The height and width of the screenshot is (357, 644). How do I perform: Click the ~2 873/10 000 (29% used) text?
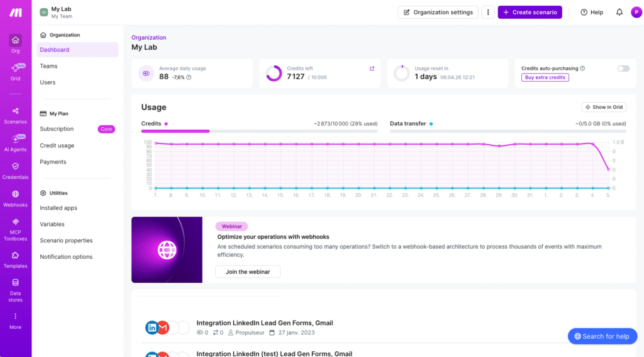coord(345,124)
